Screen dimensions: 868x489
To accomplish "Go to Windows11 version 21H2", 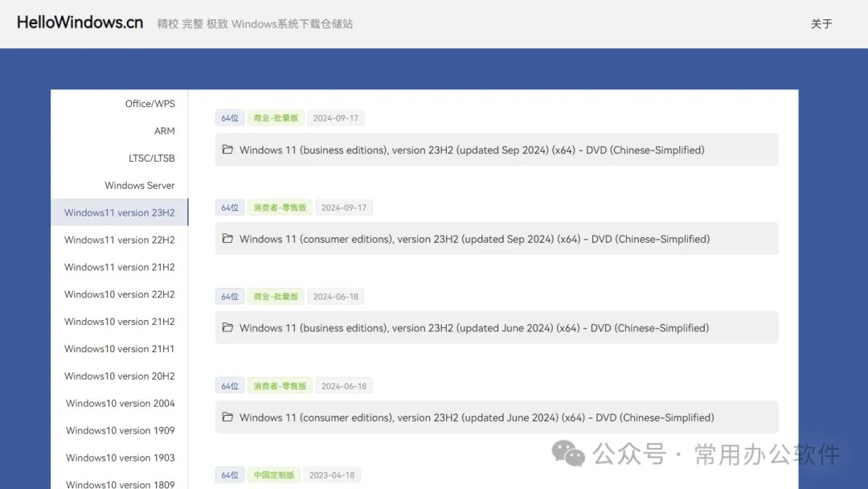I will point(119,266).
